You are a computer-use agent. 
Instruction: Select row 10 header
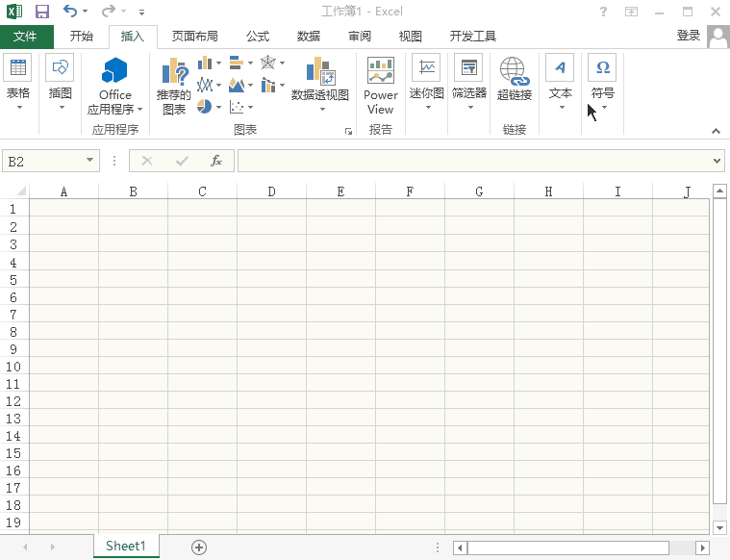point(13,367)
